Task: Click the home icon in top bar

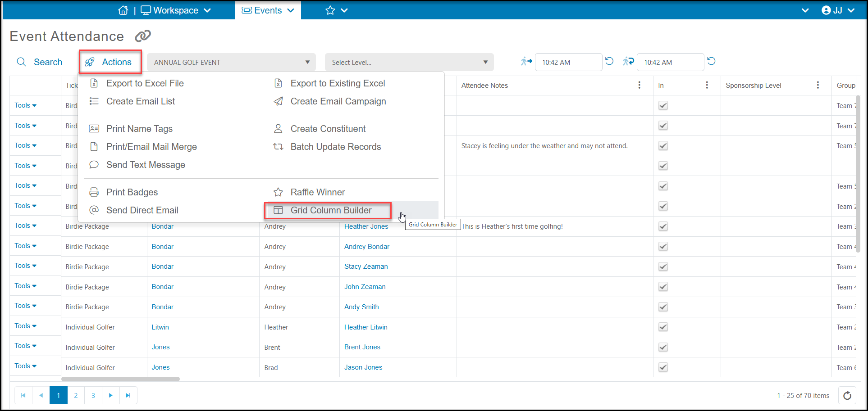Action: (x=123, y=10)
